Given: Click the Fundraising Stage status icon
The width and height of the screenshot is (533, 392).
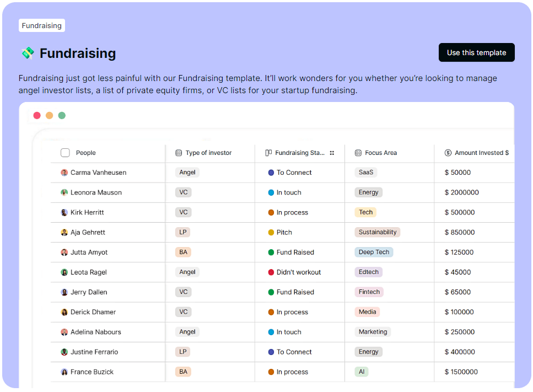Looking at the screenshot, I should click(x=267, y=153).
